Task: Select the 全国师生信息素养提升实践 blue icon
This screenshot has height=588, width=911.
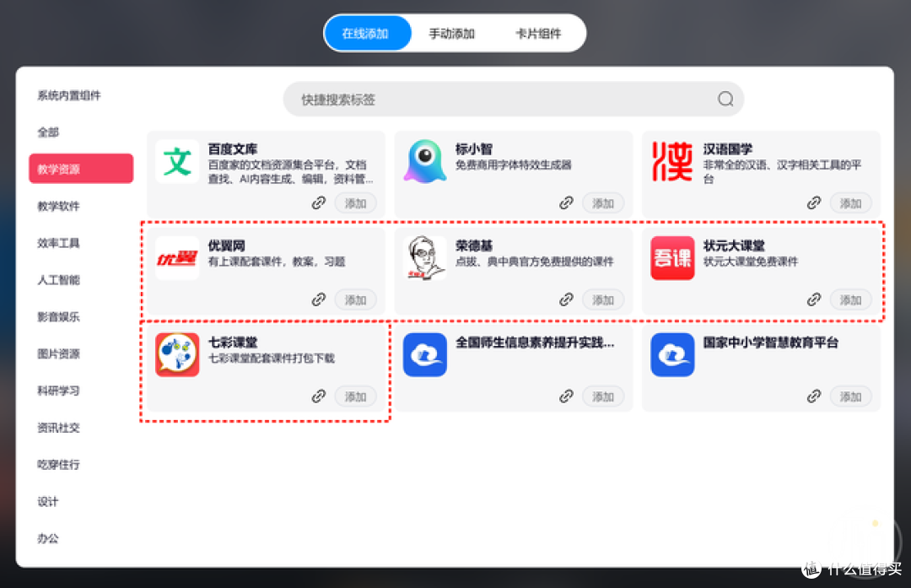Action: [x=425, y=354]
